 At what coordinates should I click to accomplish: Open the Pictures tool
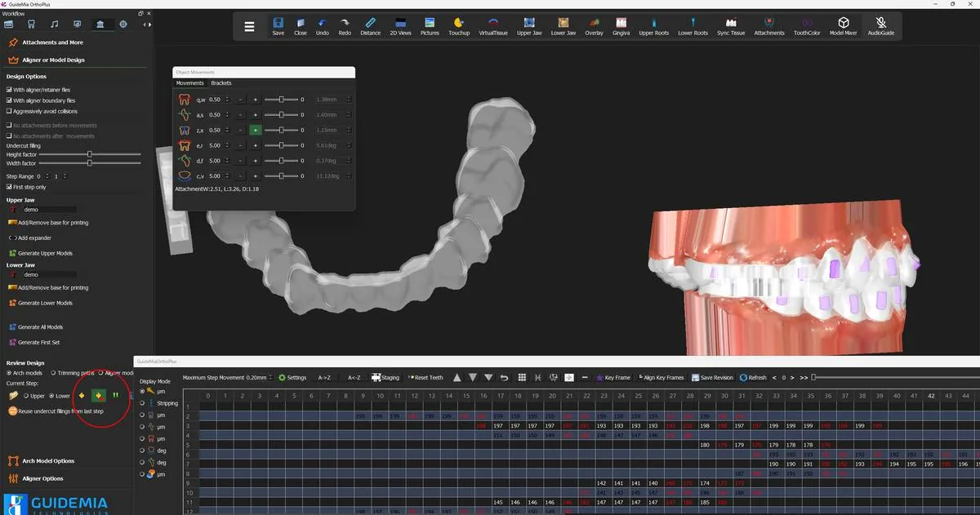(x=430, y=25)
